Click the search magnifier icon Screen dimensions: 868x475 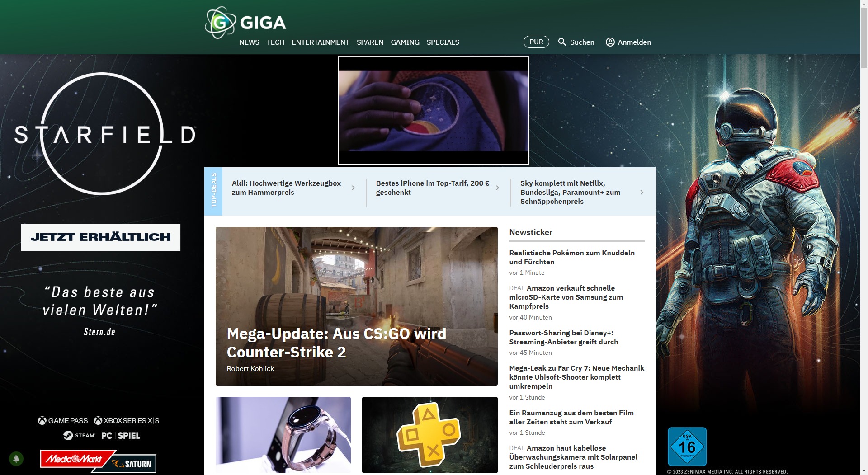562,42
